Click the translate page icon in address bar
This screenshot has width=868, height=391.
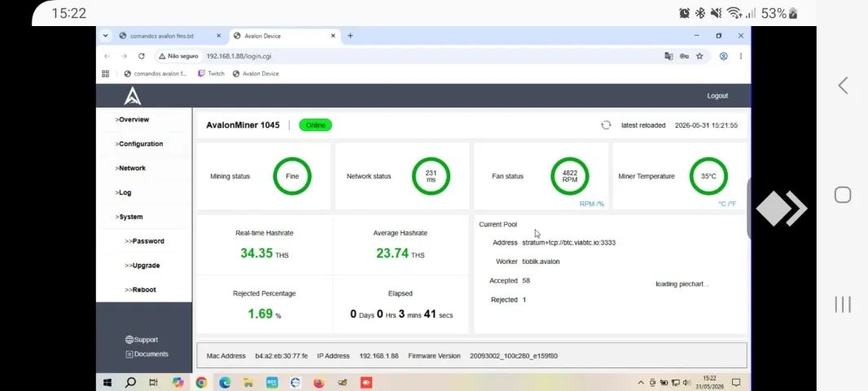click(669, 56)
